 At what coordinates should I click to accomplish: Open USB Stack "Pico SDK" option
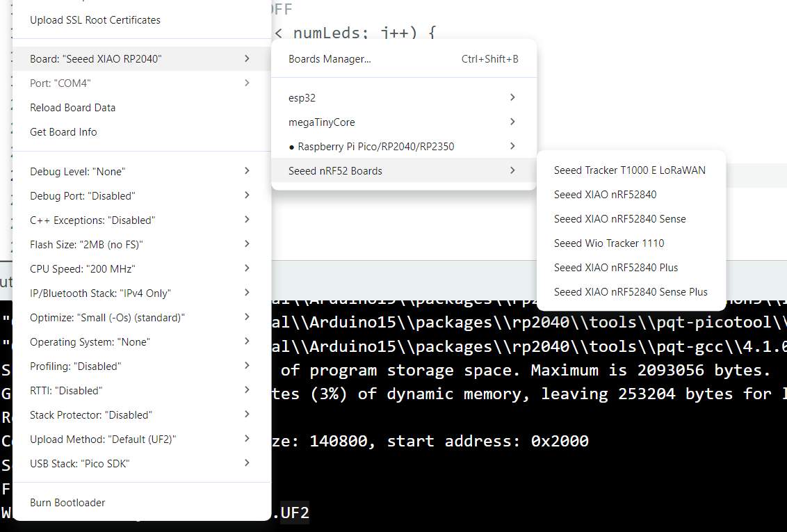[x=142, y=463]
